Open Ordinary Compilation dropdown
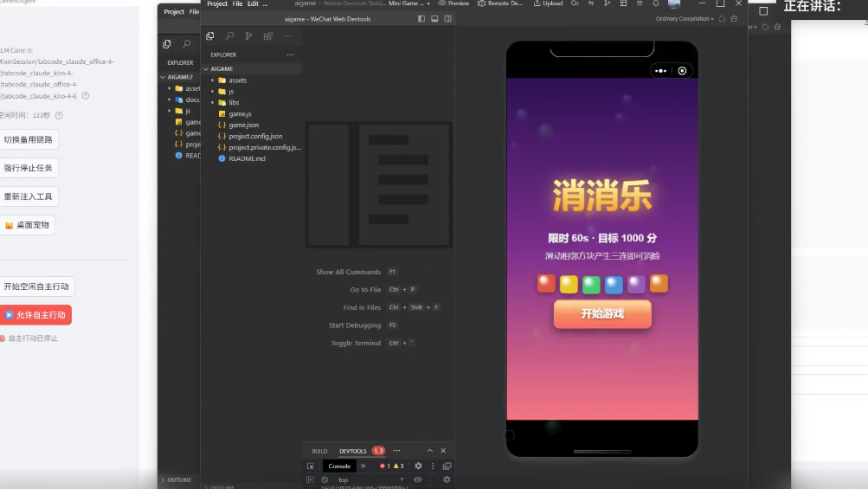868x489 pixels. click(x=685, y=19)
